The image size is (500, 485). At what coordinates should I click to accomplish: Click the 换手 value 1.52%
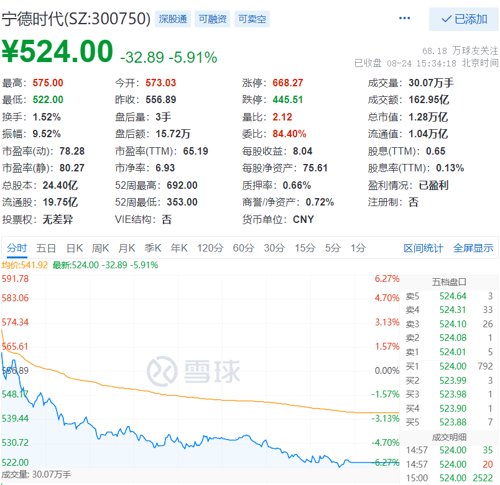pyautogui.click(x=47, y=117)
